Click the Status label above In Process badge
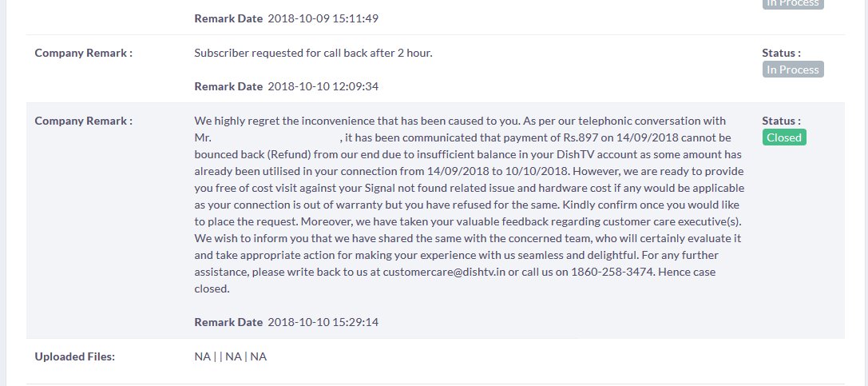This screenshot has height=386, width=868. (781, 54)
